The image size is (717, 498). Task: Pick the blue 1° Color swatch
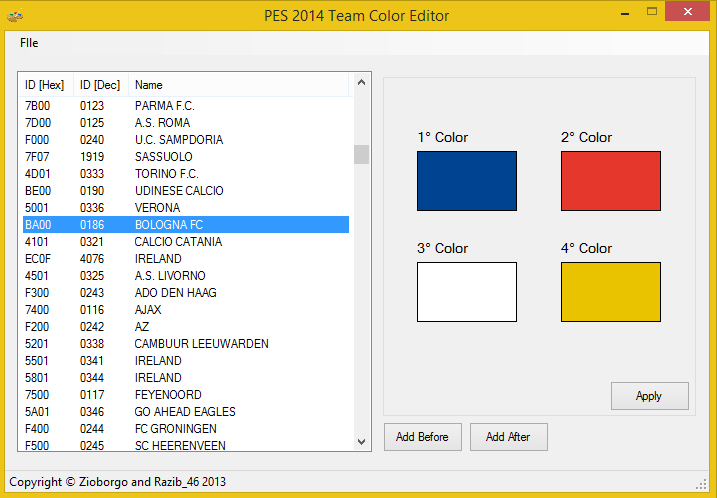tap(467, 181)
